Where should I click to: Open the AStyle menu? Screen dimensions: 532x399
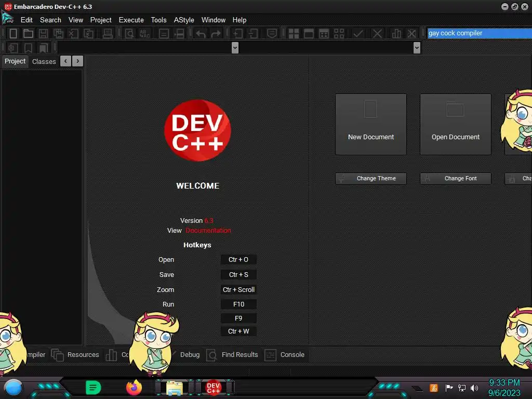point(184,20)
